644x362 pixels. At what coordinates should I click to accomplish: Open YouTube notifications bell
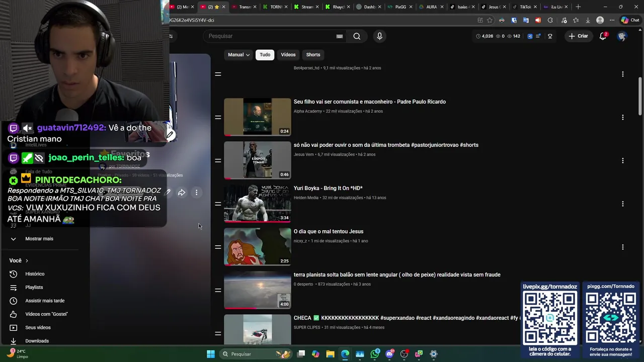tap(603, 36)
